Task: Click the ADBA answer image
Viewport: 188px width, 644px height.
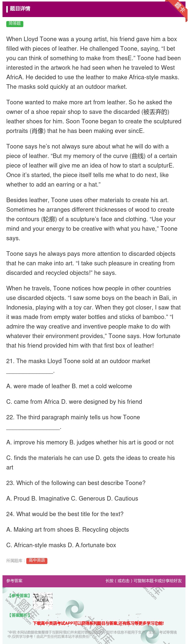Action: (x=43, y=601)
